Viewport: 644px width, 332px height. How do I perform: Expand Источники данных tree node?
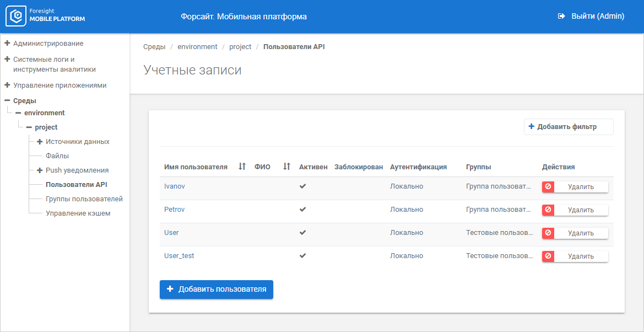pos(40,142)
